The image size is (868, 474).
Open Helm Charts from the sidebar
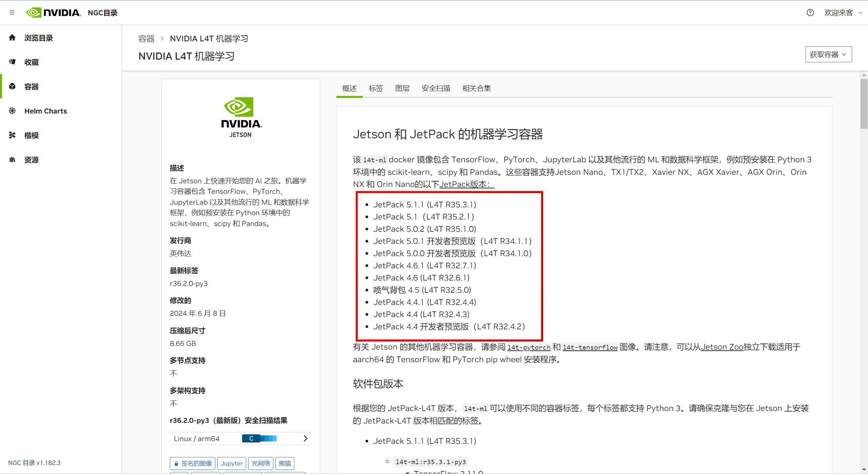point(45,111)
